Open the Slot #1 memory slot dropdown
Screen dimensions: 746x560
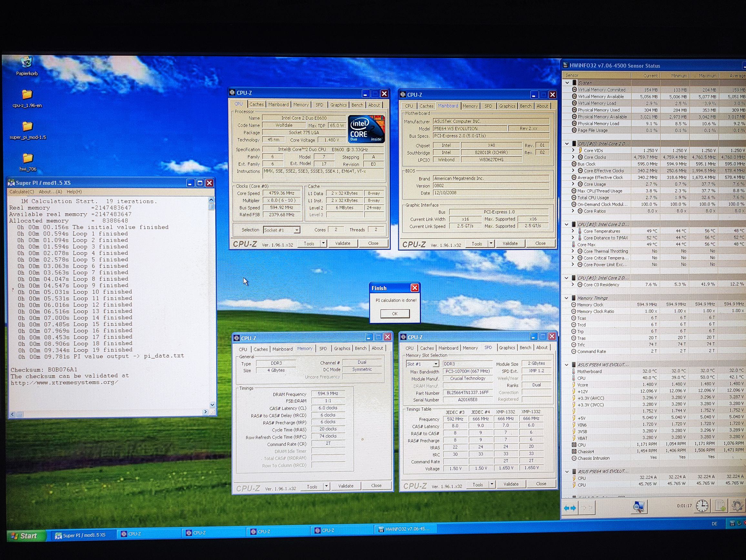pos(436,364)
